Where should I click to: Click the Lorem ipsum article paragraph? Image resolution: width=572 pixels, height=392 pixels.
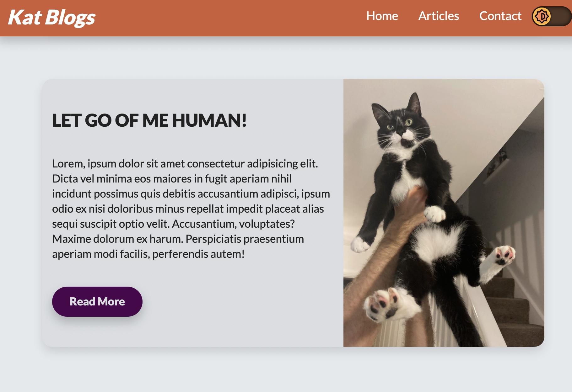pyautogui.click(x=191, y=209)
